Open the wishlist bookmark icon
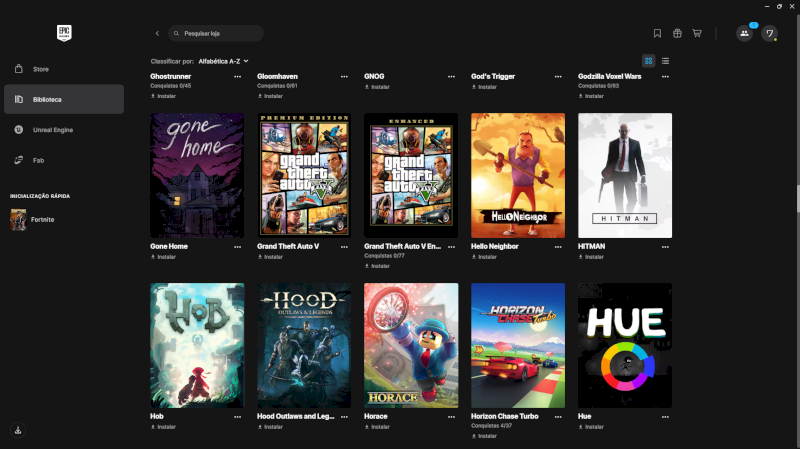Image resolution: width=800 pixels, height=449 pixels. pyautogui.click(x=657, y=33)
